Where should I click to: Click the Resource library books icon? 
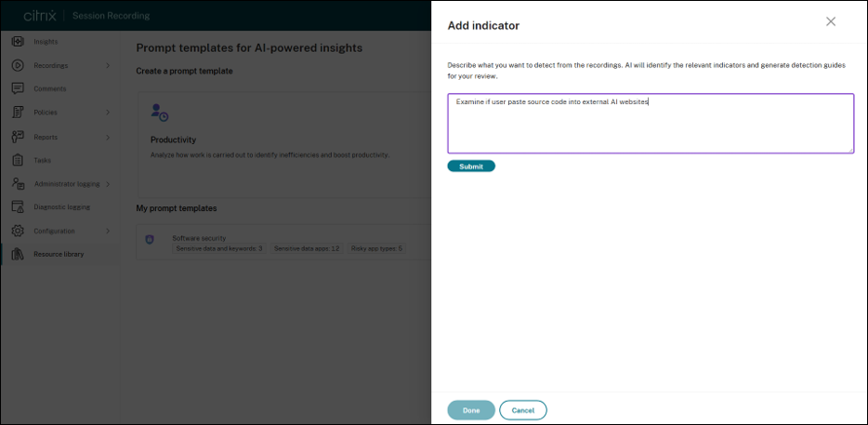coord(18,254)
